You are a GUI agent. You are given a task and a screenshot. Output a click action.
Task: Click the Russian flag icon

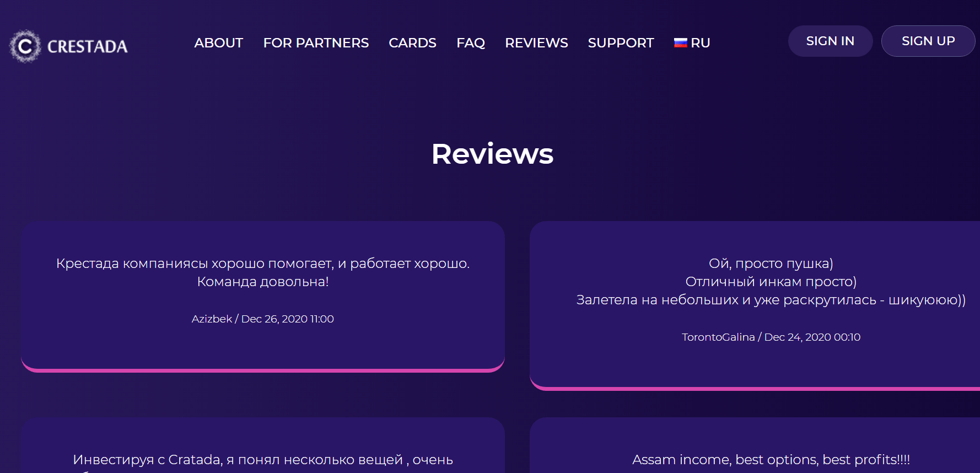pos(680,43)
